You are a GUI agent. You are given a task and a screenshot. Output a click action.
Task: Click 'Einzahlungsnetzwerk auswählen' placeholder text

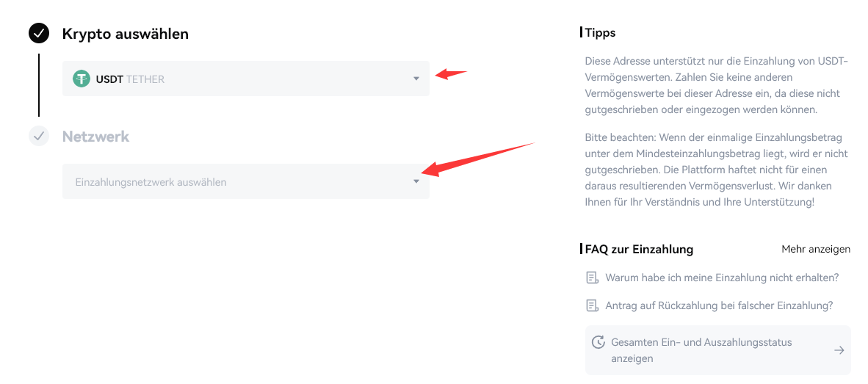[151, 182]
